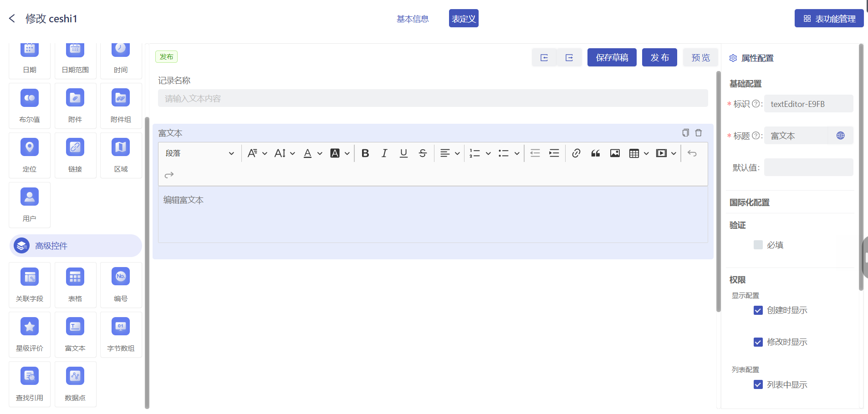The image size is (868, 414).
Task: Open the text alignment dropdown
Action: [x=450, y=153]
